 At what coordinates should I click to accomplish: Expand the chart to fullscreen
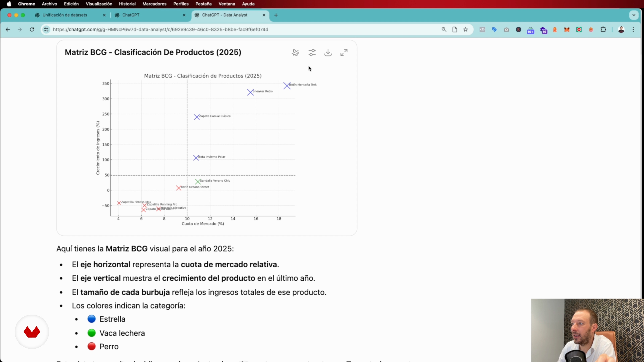click(344, 52)
